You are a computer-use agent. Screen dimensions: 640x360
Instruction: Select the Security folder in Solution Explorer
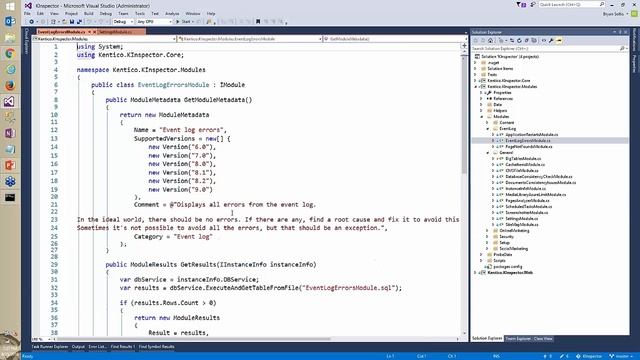(x=506, y=237)
